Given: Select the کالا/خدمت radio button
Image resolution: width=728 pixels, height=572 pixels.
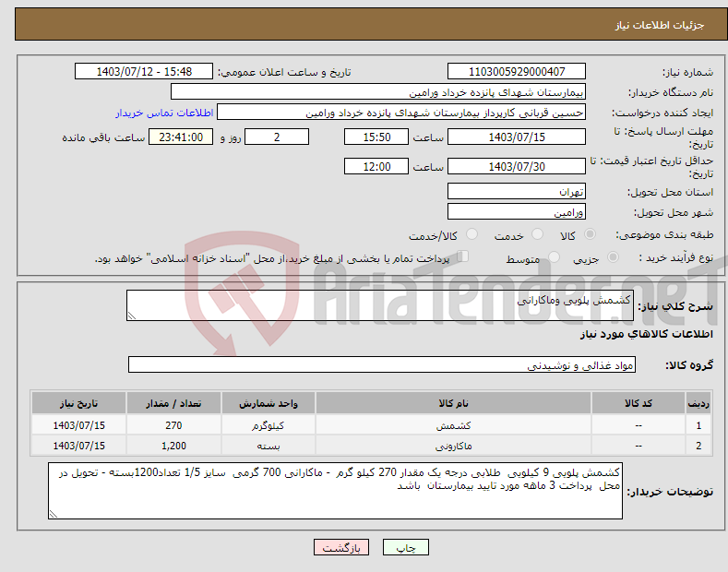Looking at the screenshot, I should [471, 234].
